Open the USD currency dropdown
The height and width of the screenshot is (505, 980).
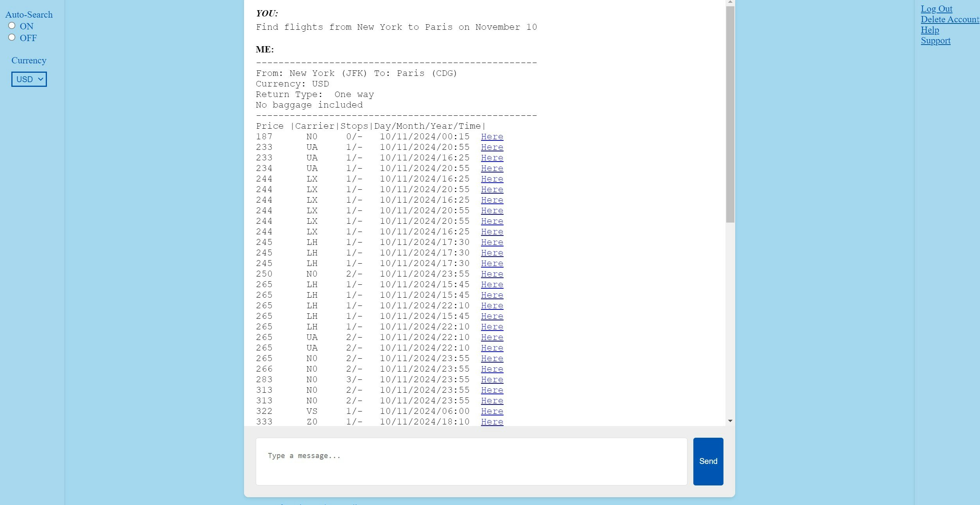(29, 79)
